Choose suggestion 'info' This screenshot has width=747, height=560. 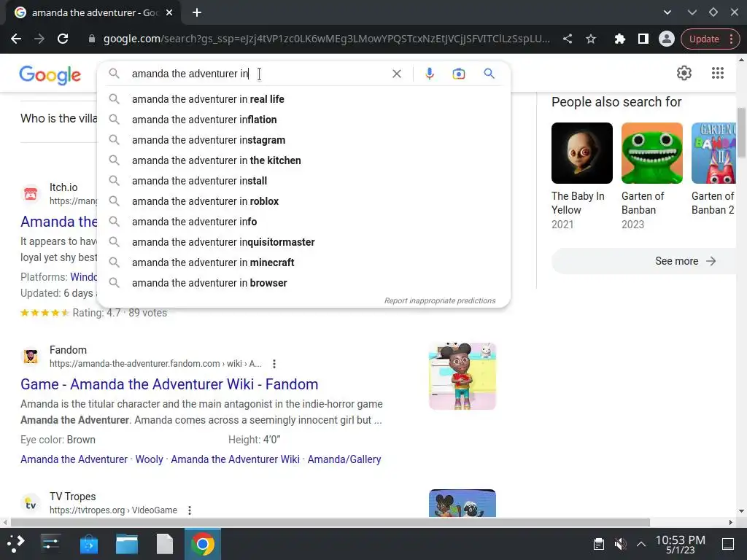[304, 222]
